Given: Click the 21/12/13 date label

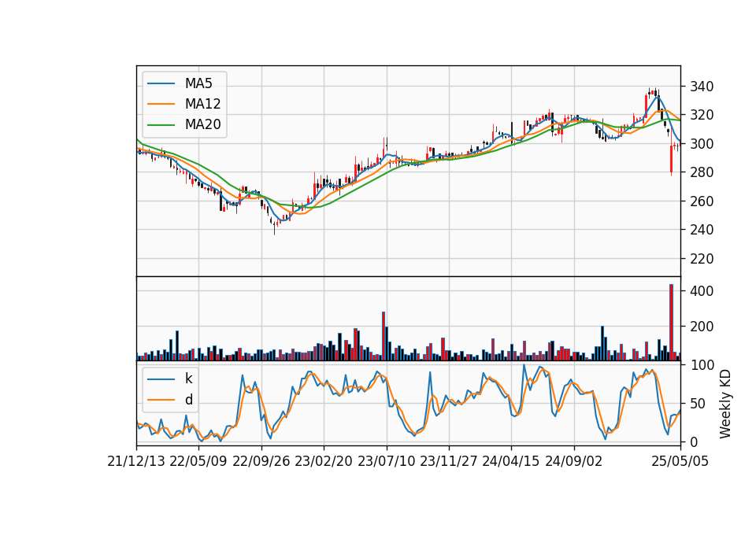Looking at the screenshot, I should (136, 461).
